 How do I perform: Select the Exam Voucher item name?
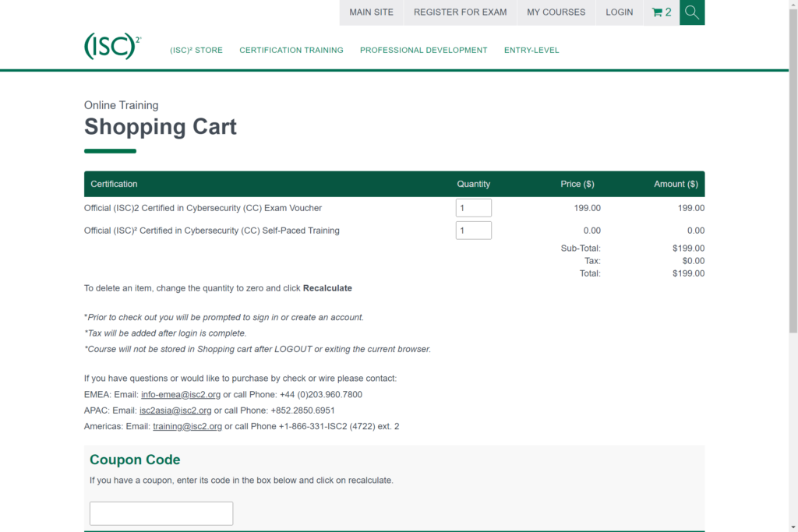pos(203,208)
